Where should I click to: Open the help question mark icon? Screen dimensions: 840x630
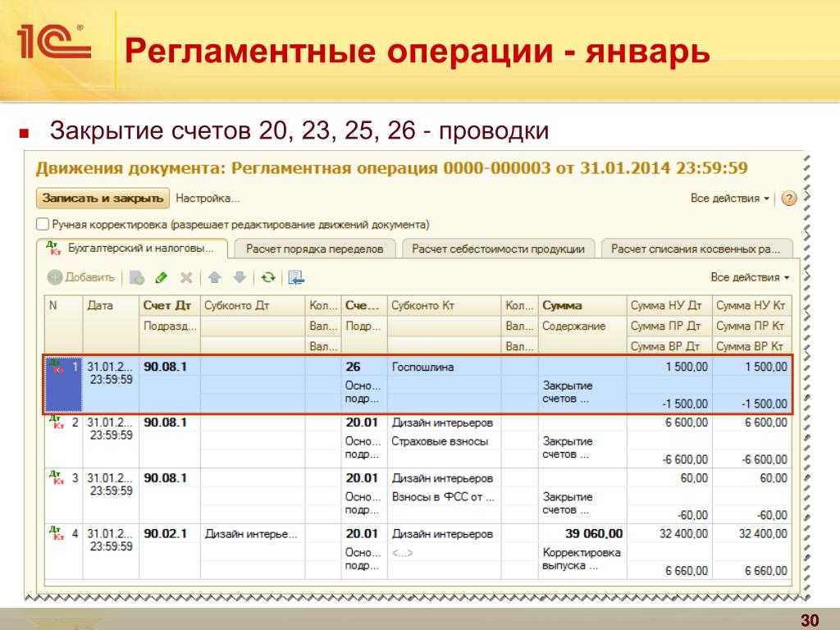(x=788, y=199)
